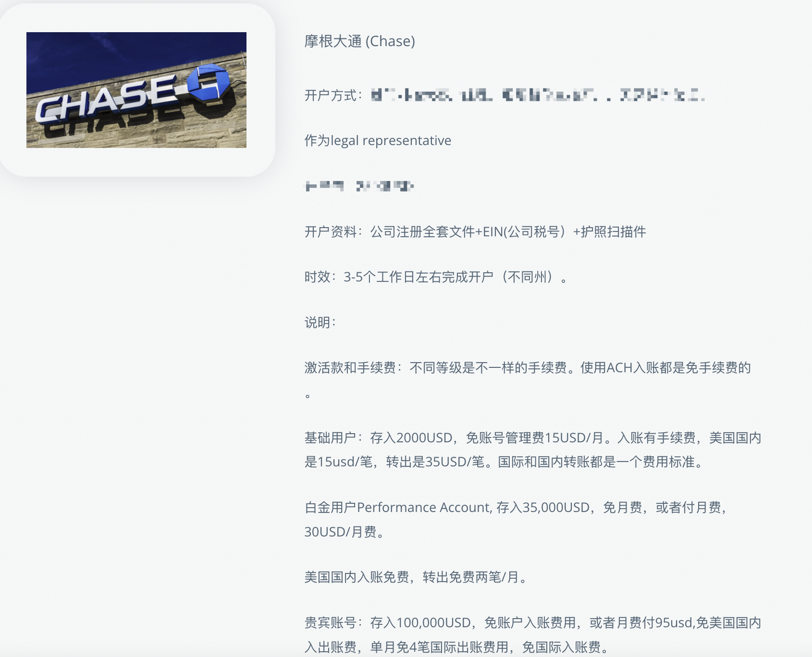
Task: Select the title 摩根大通 (Chase)
Action: (x=359, y=41)
